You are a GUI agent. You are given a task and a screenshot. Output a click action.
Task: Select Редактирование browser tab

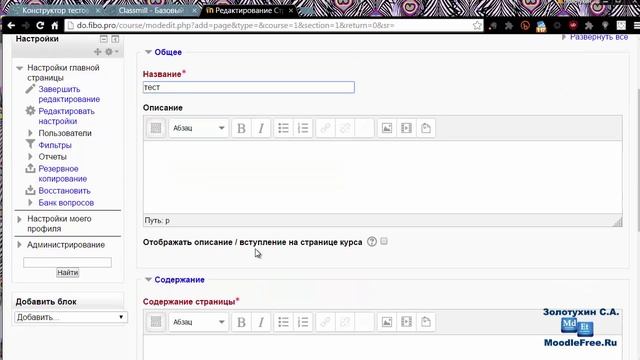click(248, 10)
